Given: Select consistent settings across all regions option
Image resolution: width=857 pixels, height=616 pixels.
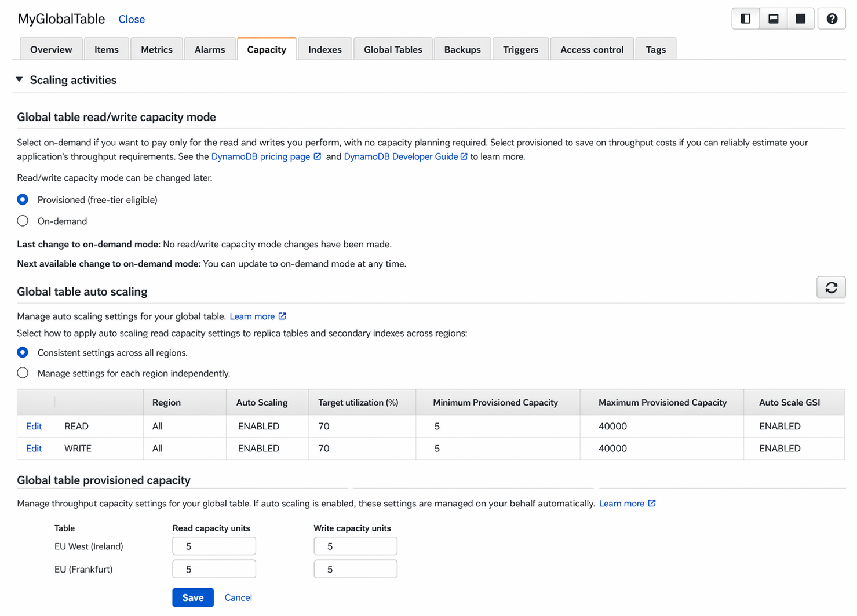Looking at the screenshot, I should pyautogui.click(x=22, y=352).
